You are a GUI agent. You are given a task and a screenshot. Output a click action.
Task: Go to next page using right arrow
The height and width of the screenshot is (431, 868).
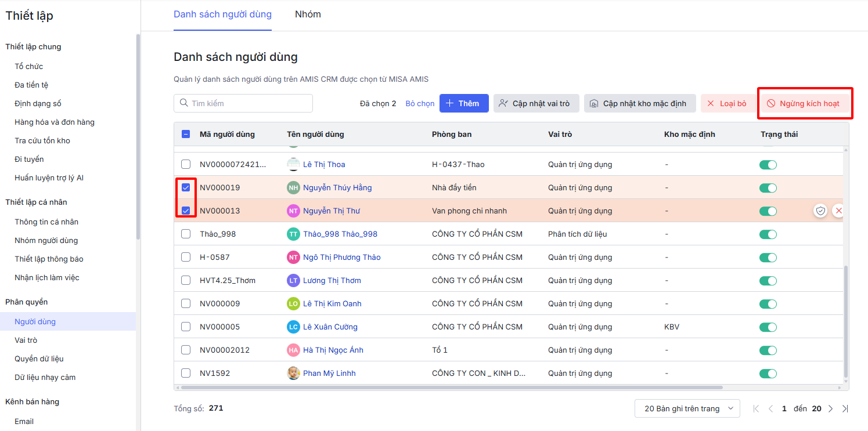coord(830,408)
